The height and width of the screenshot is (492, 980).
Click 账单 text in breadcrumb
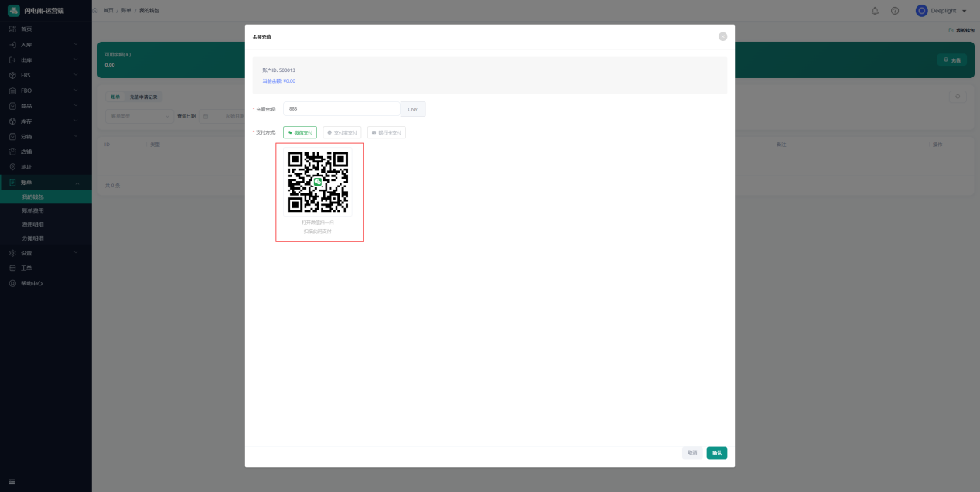coord(126,10)
